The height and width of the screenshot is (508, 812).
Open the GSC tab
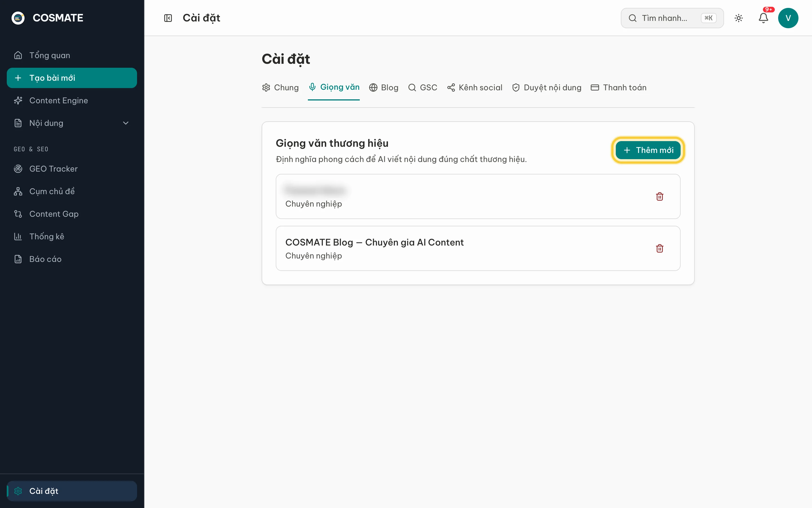423,88
